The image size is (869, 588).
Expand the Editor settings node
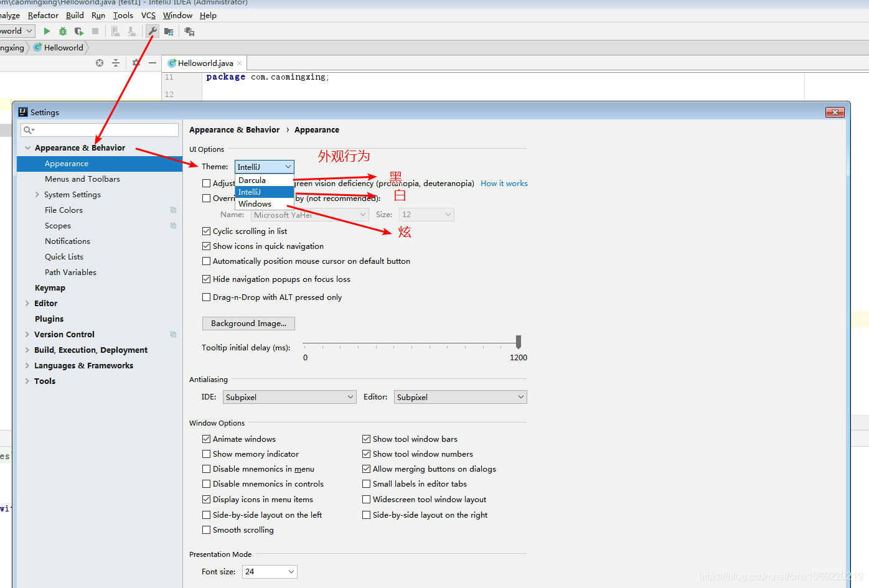coord(27,304)
